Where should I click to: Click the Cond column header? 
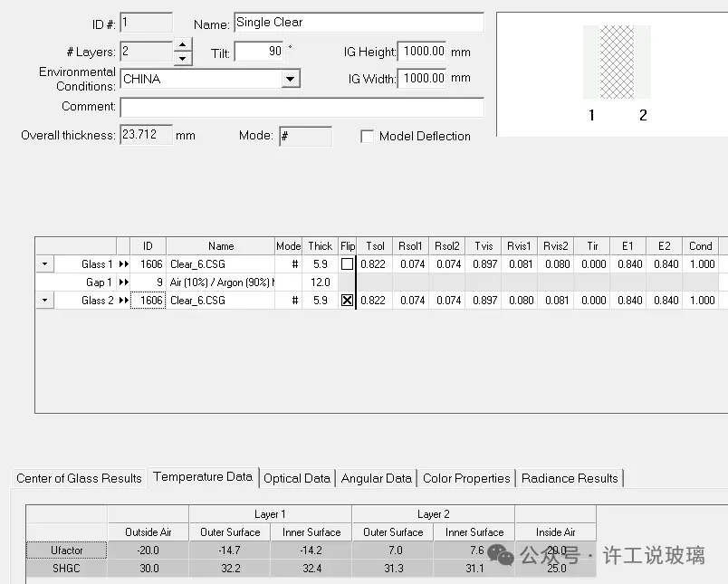[x=700, y=246]
